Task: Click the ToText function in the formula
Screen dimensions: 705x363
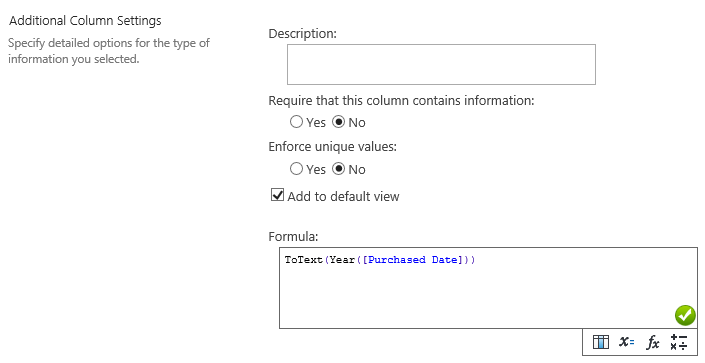Action: tap(303, 260)
